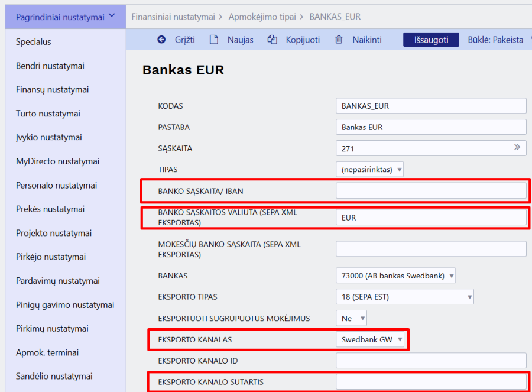Open the Eksporto kanalas dropdown
The image size is (532, 392).
click(370, 339)
